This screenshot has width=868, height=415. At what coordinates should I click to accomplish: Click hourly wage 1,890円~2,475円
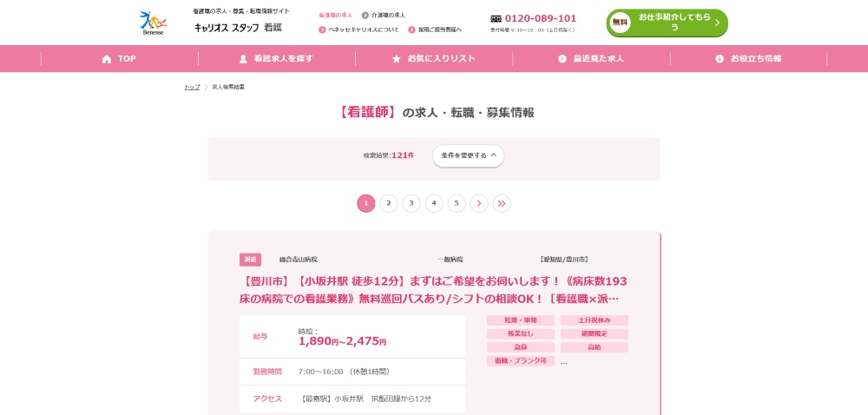click(342, 341)
